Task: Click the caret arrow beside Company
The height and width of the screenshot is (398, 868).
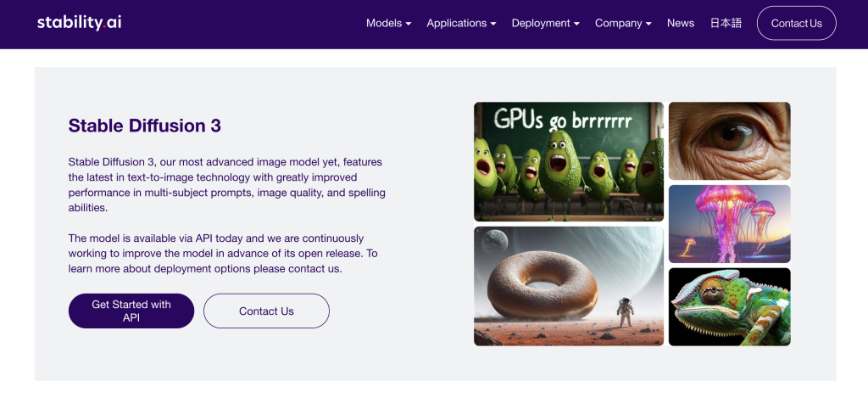Action: [x=648, y=24]
